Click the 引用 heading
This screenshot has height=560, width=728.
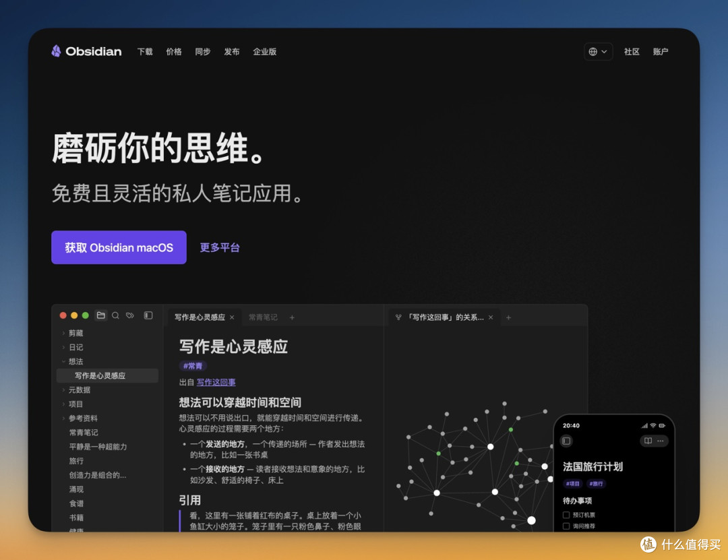(190, 500)
